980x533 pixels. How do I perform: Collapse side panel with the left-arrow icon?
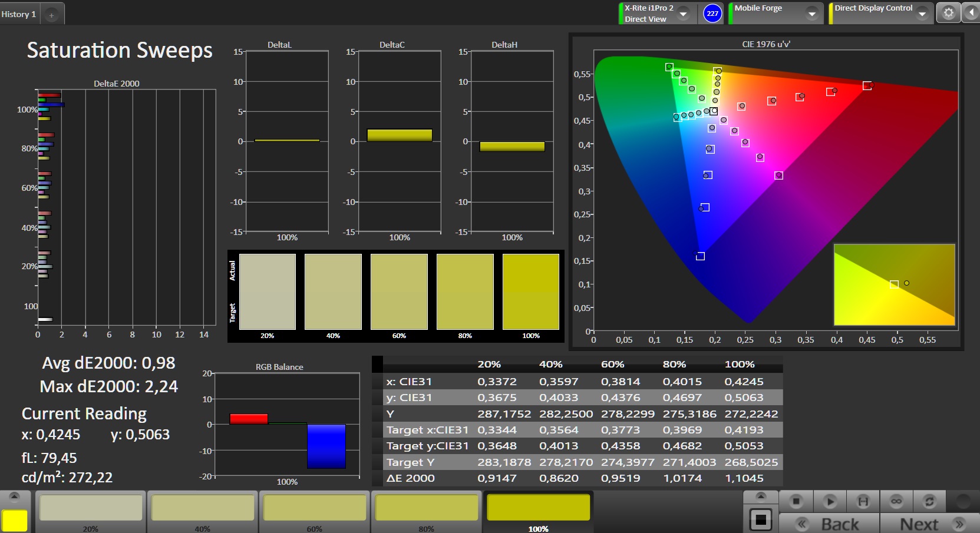pos(971,13)
